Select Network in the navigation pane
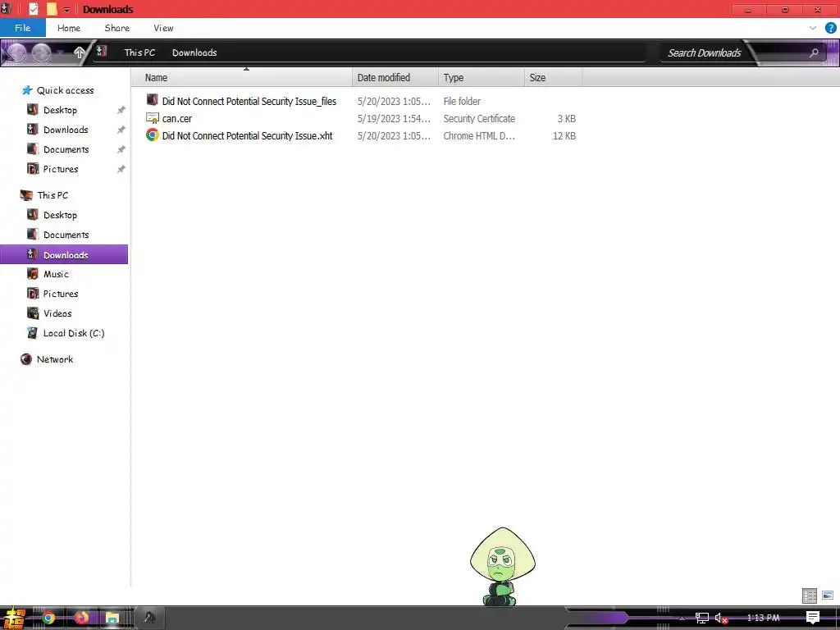Screen dimensions: 840x630 pos(55,359)
